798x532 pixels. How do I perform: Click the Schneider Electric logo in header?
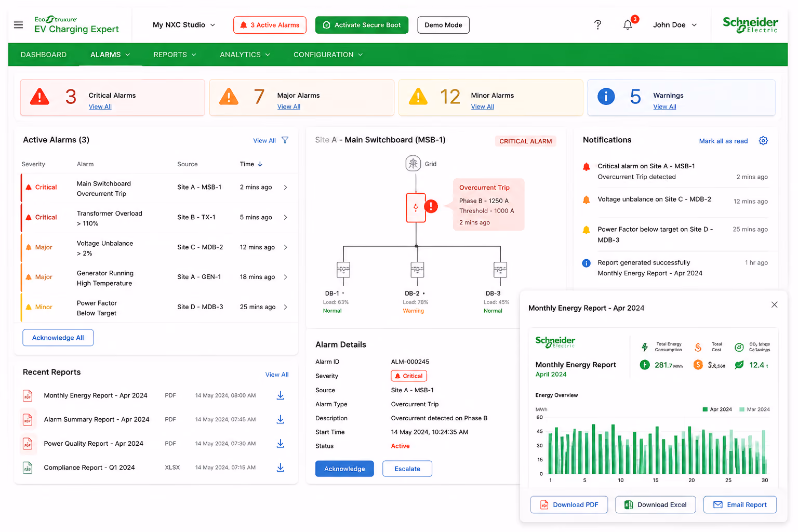(750, 25)
